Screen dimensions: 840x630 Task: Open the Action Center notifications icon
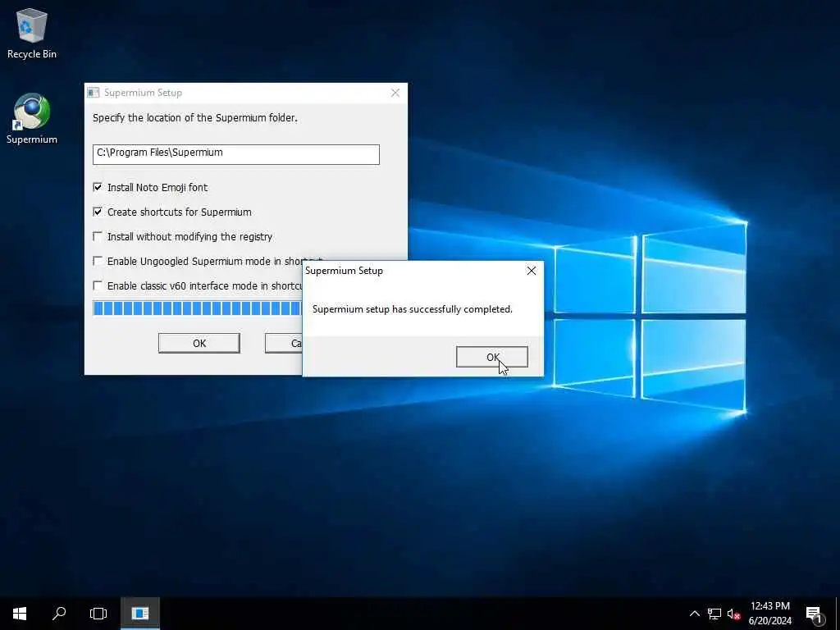[x=815, y=614]
